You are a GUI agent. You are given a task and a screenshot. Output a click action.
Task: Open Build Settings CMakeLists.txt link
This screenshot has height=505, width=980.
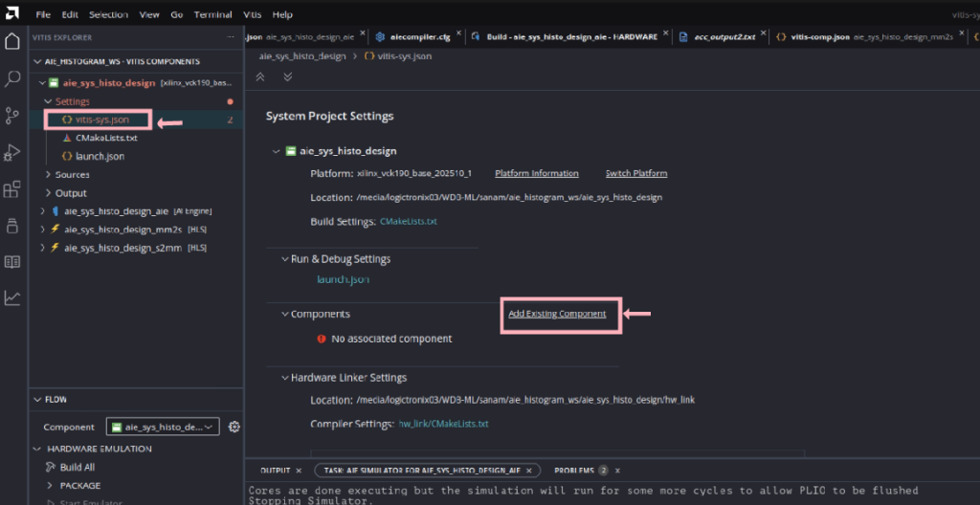[x=408, y=221]
